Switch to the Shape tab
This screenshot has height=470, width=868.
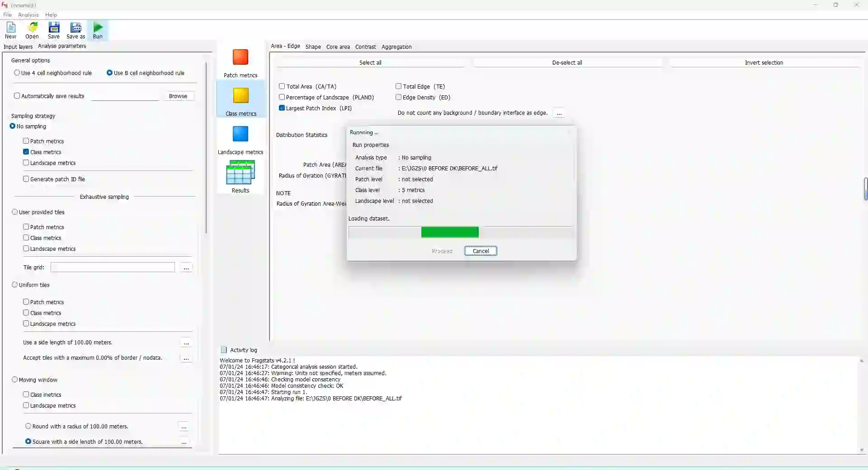click(313, 47)
